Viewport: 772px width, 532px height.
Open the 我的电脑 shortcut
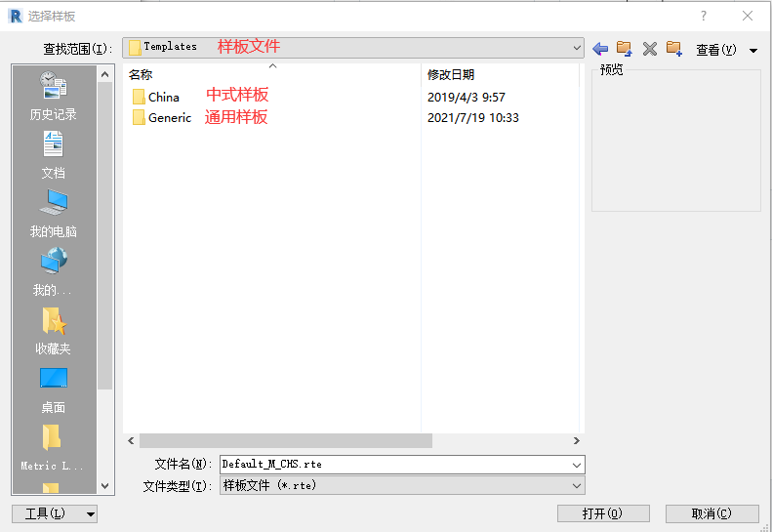point(53,214)
